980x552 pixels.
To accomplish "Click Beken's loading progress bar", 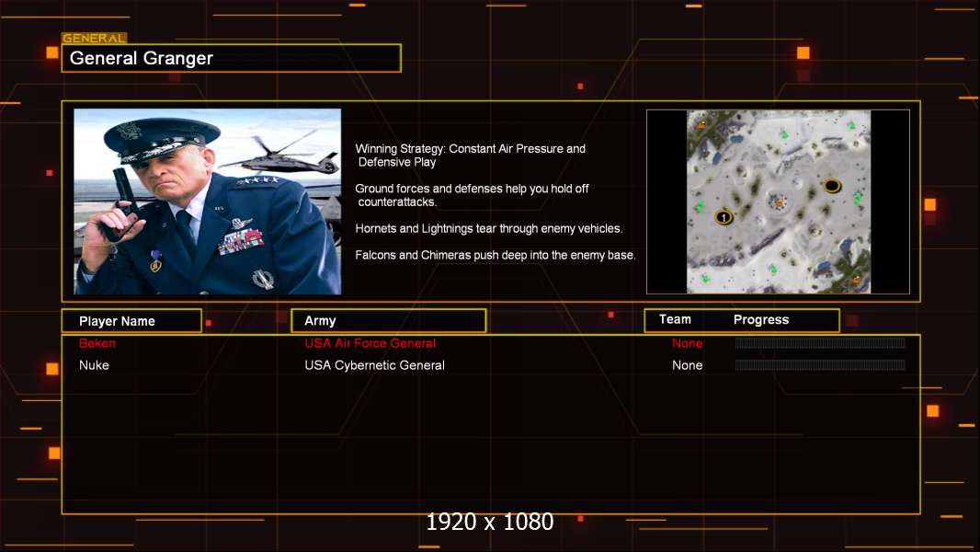I will [x=820, y=343].
